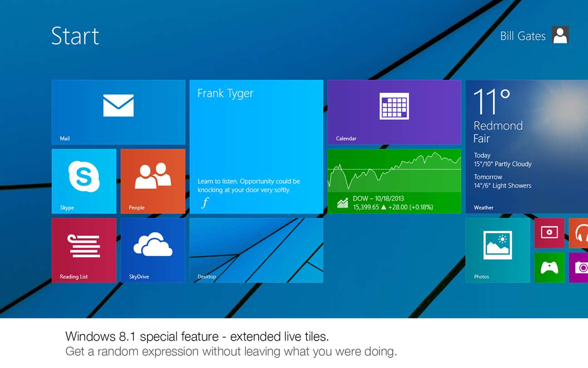Open the Mail tile
Viewport: 588px width, 368px height.
(118, 112)
